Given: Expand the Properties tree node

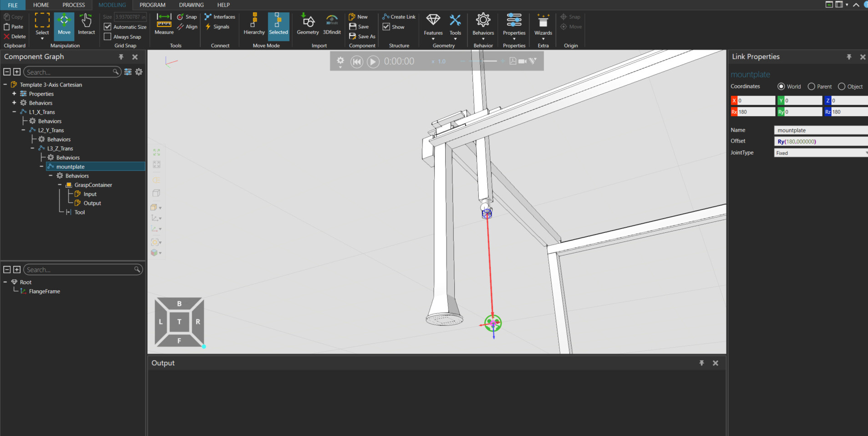Looking at the screenshot, I should click(14, 94).
